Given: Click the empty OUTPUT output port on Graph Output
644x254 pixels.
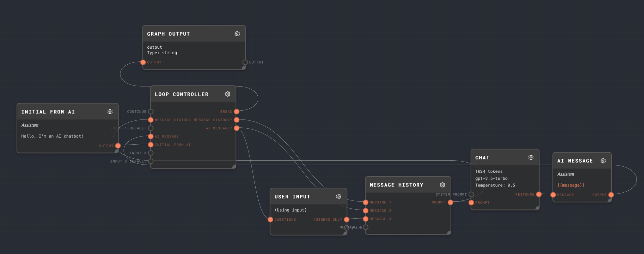Looking at the screenshot, I should click(x=245, y=62).
